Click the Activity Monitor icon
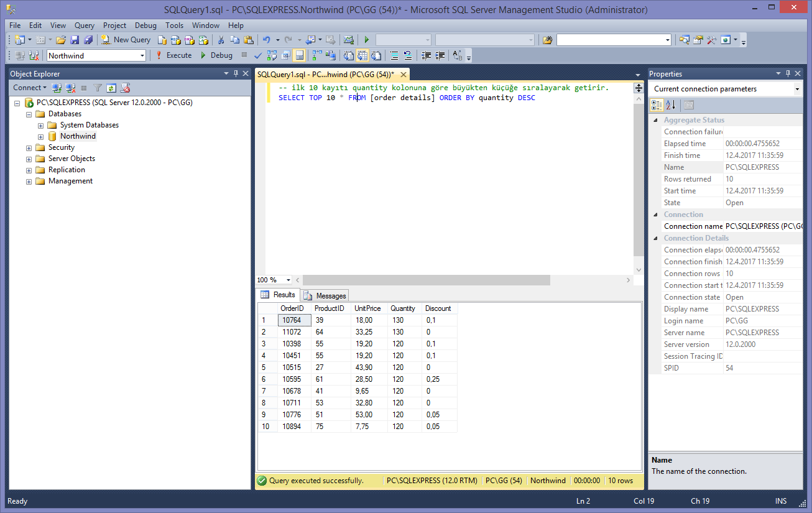This screenshot has width=812, height=513. point(348,40)
